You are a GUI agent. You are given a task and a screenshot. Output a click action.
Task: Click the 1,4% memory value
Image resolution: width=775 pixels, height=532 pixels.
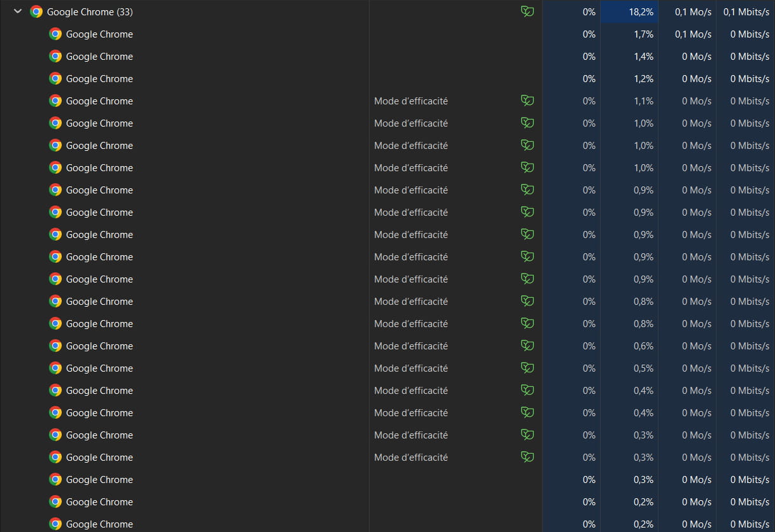(643, 57)
